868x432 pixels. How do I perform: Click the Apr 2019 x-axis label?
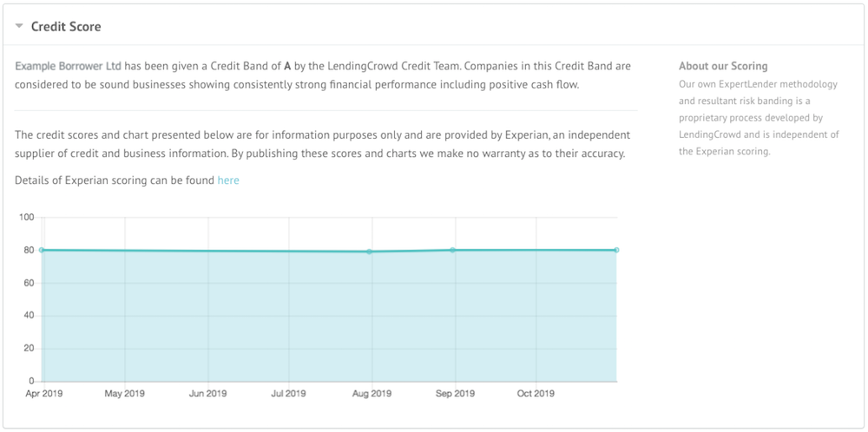coord(43,394)
